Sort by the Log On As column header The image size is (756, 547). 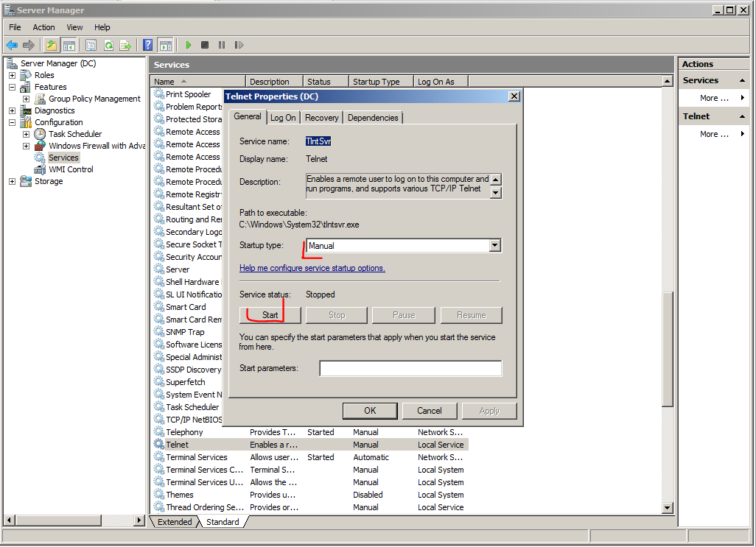440,82
